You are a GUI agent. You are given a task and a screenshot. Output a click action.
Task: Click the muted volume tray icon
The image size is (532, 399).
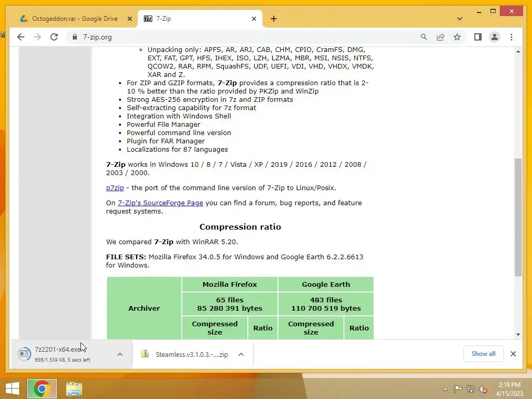point(483,389)
